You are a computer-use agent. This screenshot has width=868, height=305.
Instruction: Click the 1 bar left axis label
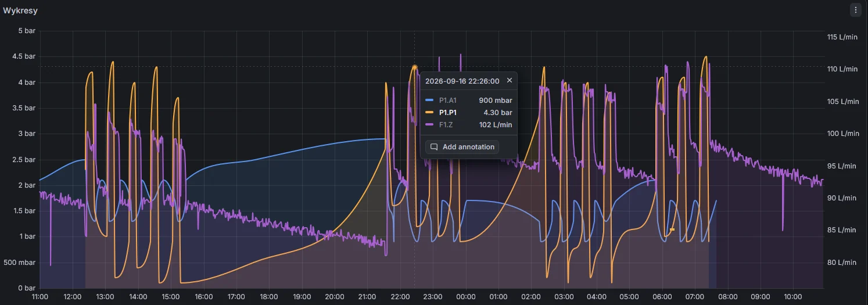27,236
